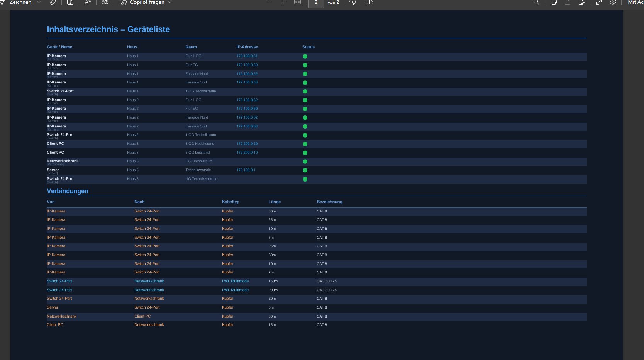Select the eraser tool in PDF toolbar

pos(53,2)
